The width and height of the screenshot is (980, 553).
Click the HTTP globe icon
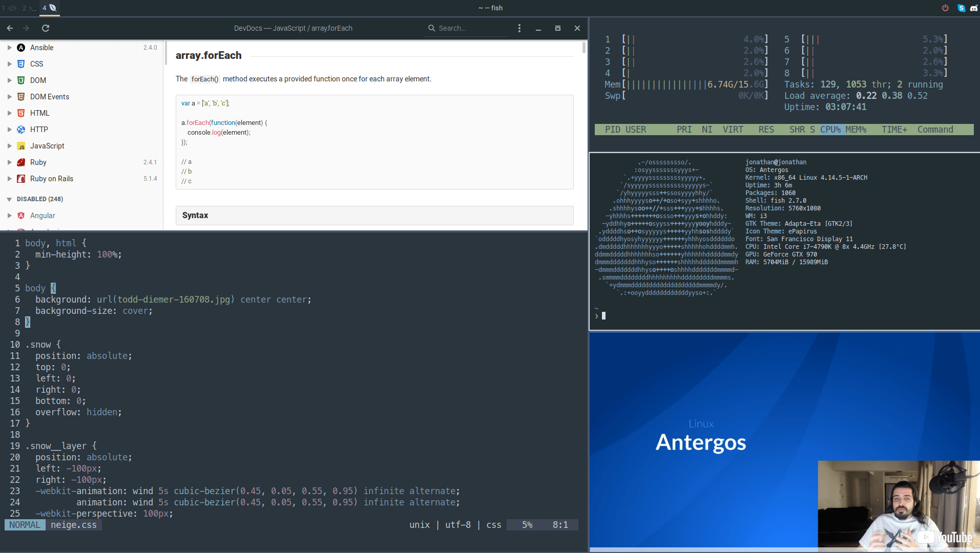21,130
